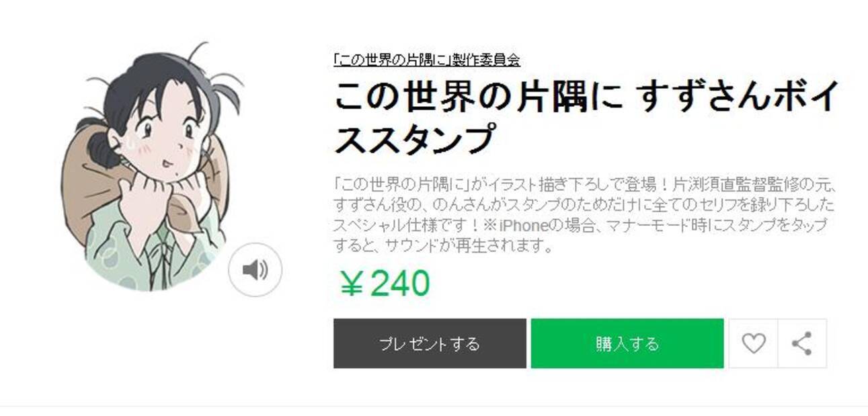Open the 「この世界の片隅に」製作委員会 author link
This screenshot has width=868, height=416.
point(427,60)
